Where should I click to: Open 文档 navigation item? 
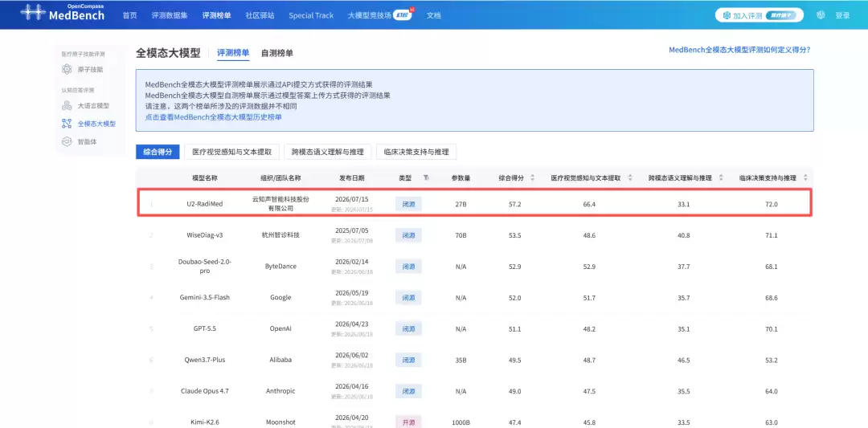pyautogui.click(x=433, y=15)
